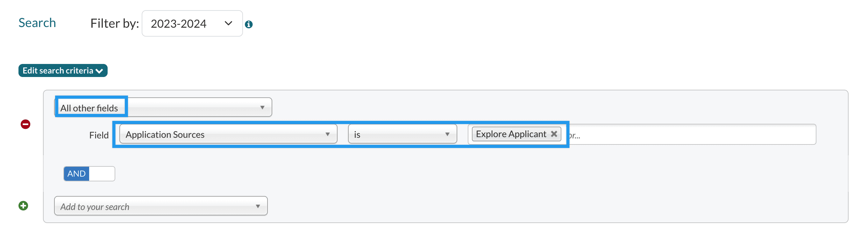
Task: Click the Edit search criteria button
Action: tap(58, 70)
